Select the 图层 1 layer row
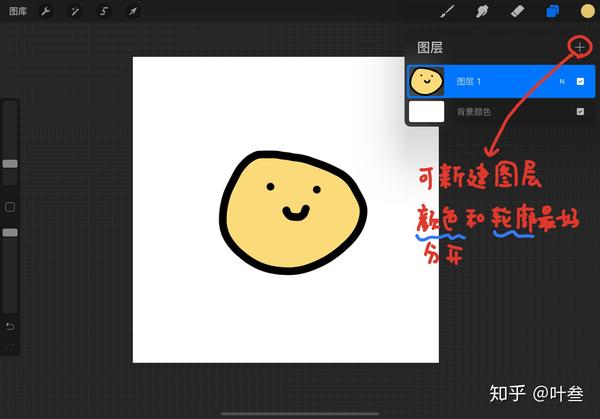This screenshot has width=600, height=419. click(x=501, y=81)
